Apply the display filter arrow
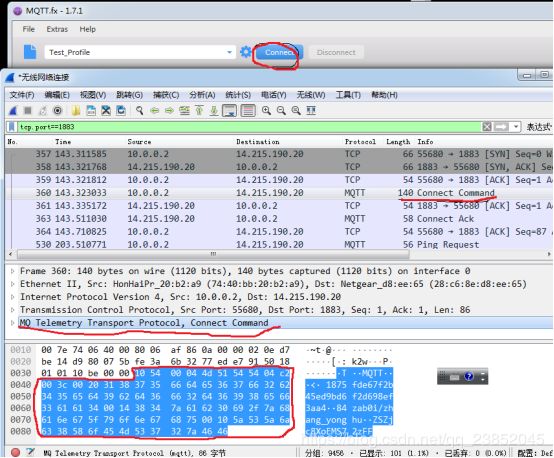554x458 pixels. pyautogui.click(x=501, y=127)
